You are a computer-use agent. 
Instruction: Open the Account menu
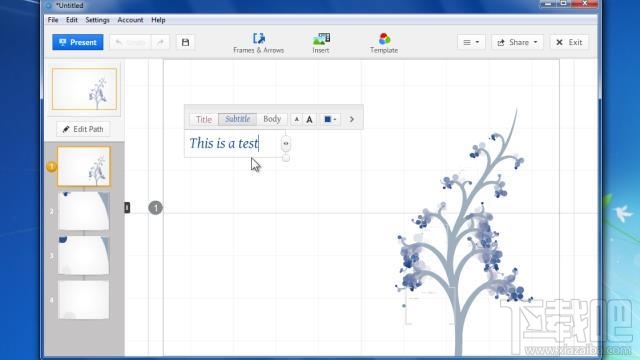(x=130, y=20)
